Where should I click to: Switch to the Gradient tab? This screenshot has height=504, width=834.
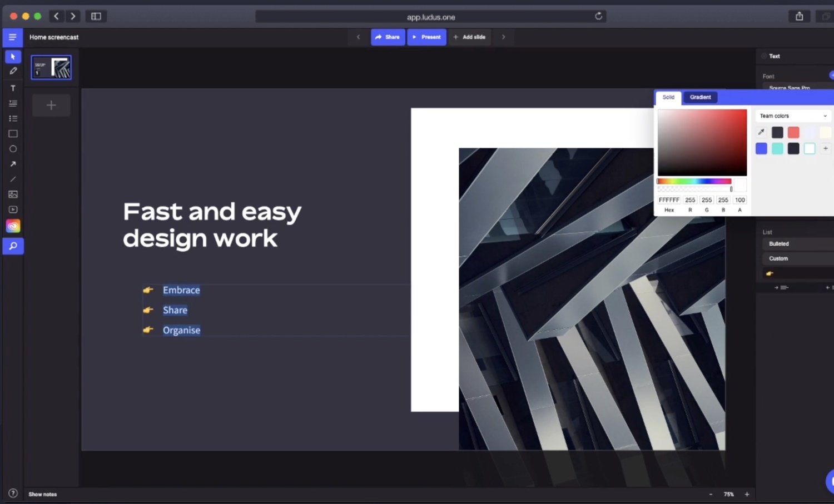[x=699, y=97]
